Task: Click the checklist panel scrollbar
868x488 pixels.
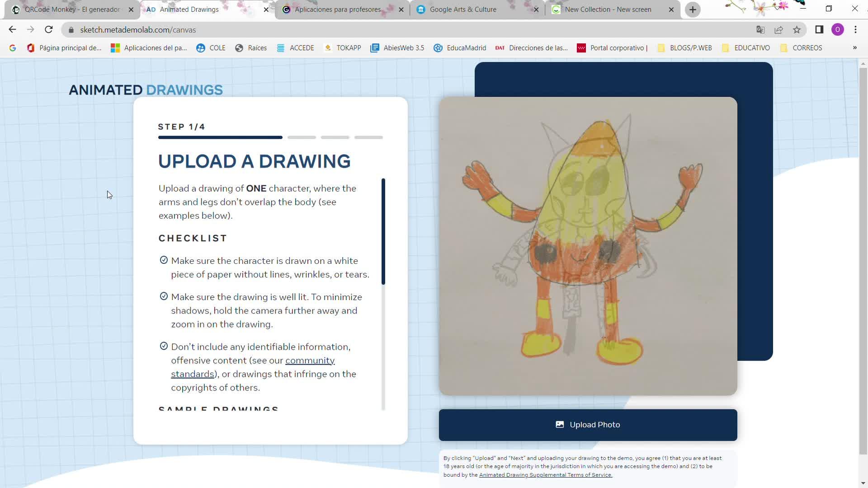Action: tap(383, 231)
